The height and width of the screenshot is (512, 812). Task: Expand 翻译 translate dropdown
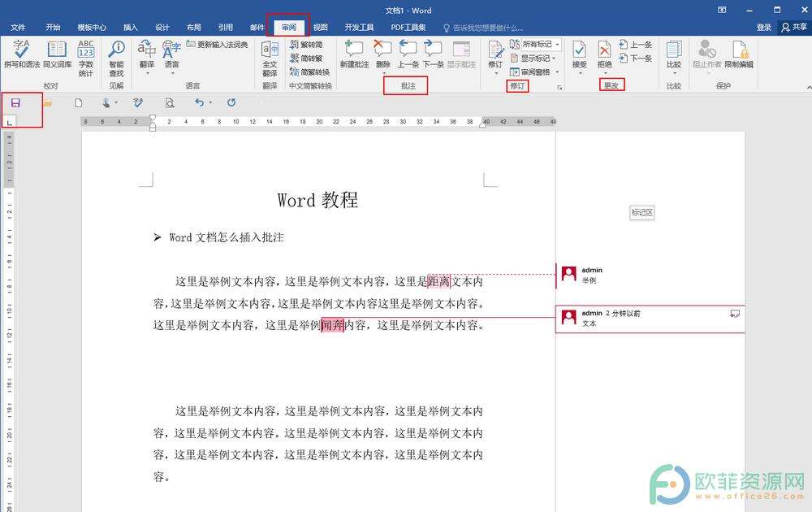point(147,74)
